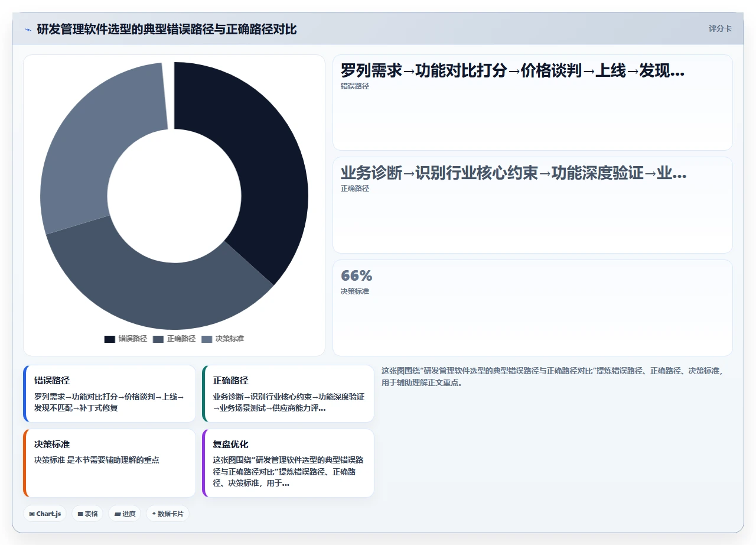Click 正确路径 label under the second headline
The height and width of the screenshot is (545, 756).
point(355,189)
